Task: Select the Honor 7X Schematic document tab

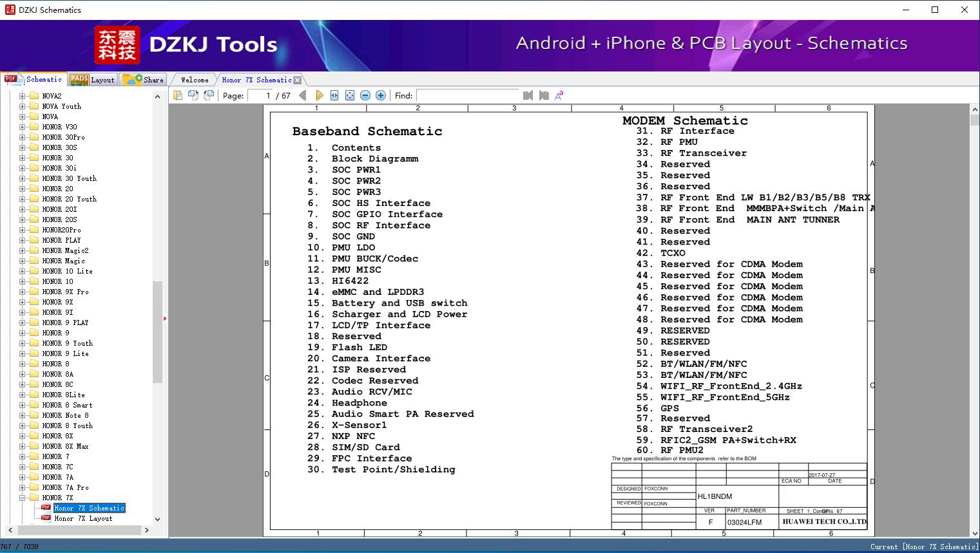Action: pos(256,80)
